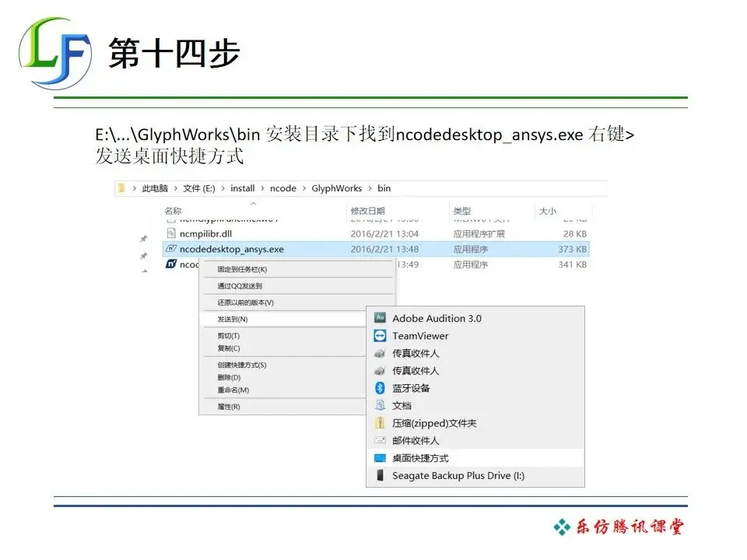
Task: Click the drive icon for Seagate Backup Plus Drive
Action: (x=380, y=475)
